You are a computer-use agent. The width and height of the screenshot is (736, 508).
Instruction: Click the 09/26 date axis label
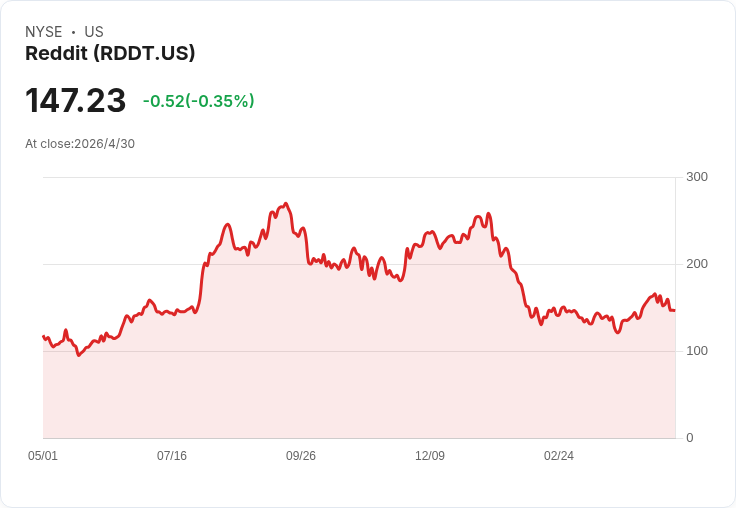coord(301,455)
